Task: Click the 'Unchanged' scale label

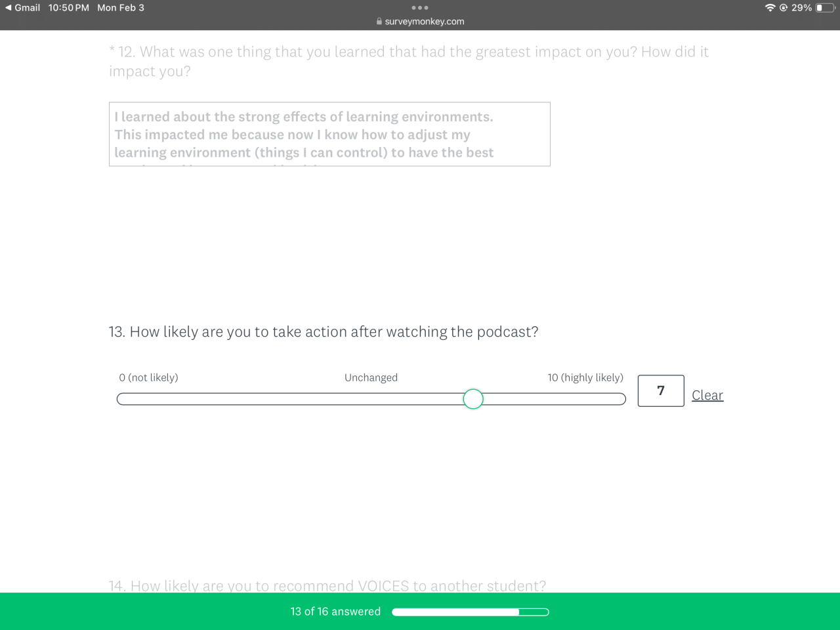Action: click(x=371, y=377)
